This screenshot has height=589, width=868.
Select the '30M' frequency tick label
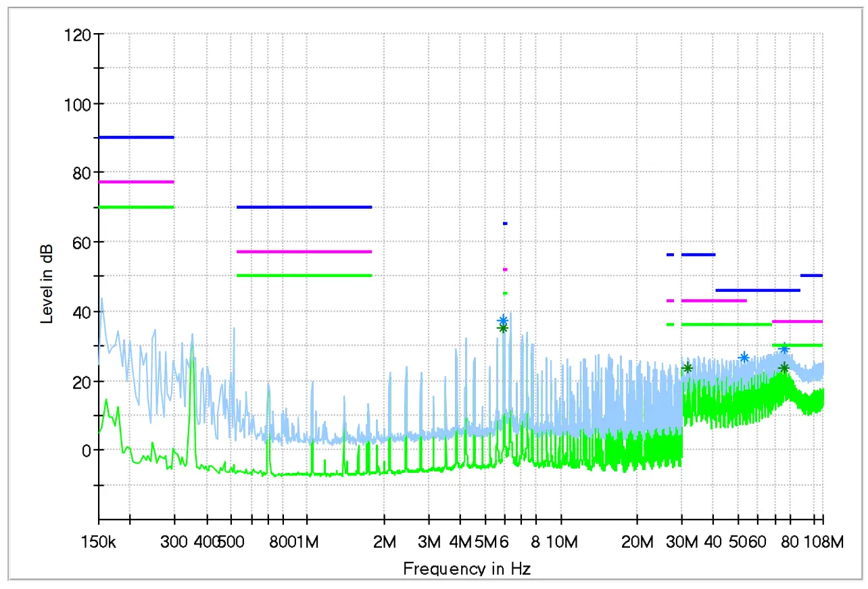tap(681, 542)
